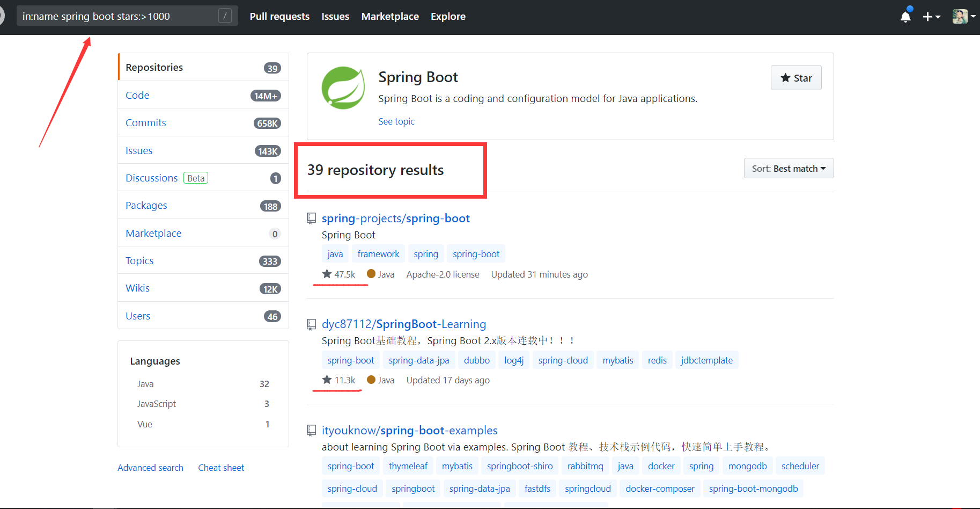This screenshot has height=509, width=980.
Task: Click spring-boot tag under spring-projects/spring-boot
Action: click(x=476, y=254)
